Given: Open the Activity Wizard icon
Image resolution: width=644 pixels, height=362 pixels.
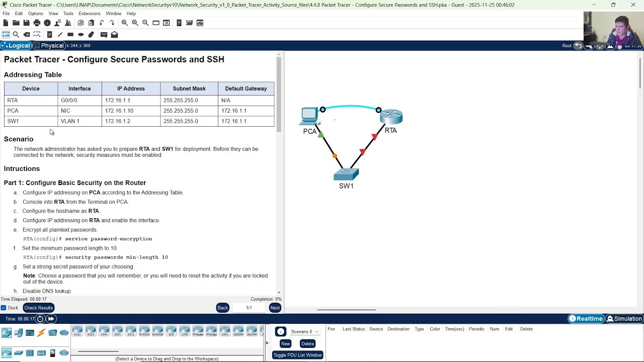Looking at the screenshot, I should (x=67, y=23).
